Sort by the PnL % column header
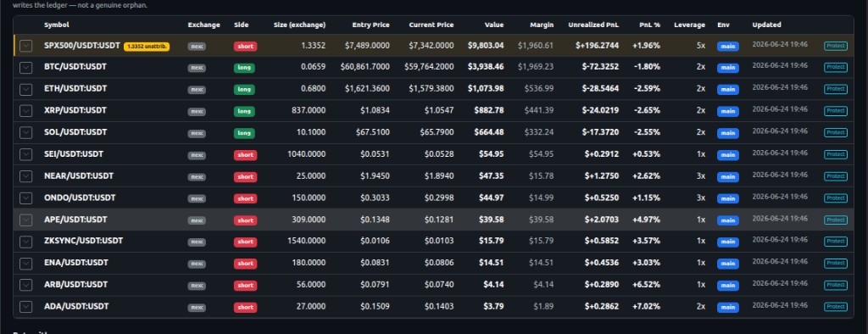Image resolution: width=868 pixels, height=334 pixels. pyautogui.click(x=650, y=25)
